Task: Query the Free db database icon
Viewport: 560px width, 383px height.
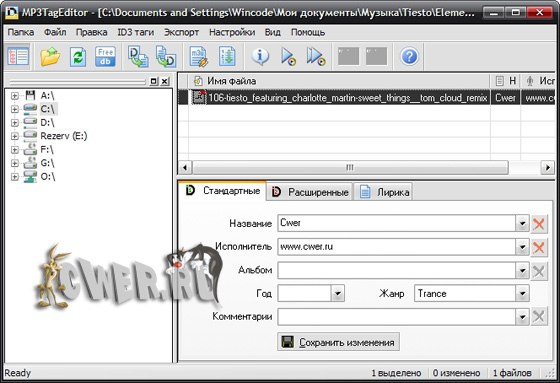Action: [x=105, y=56]
